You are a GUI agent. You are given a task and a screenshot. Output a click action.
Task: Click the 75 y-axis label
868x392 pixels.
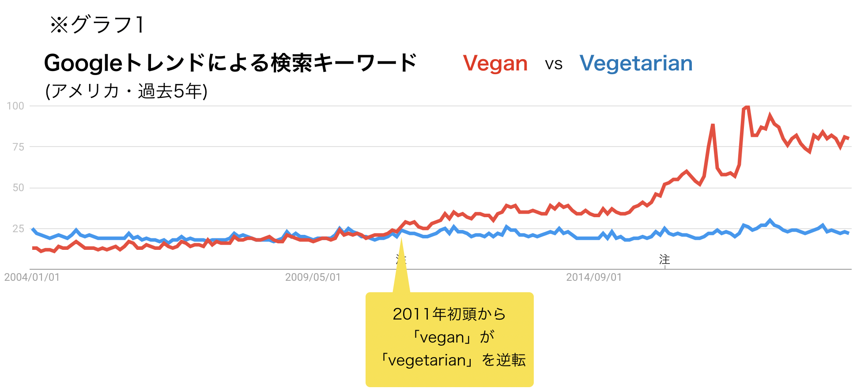click(x=19, y=147)
